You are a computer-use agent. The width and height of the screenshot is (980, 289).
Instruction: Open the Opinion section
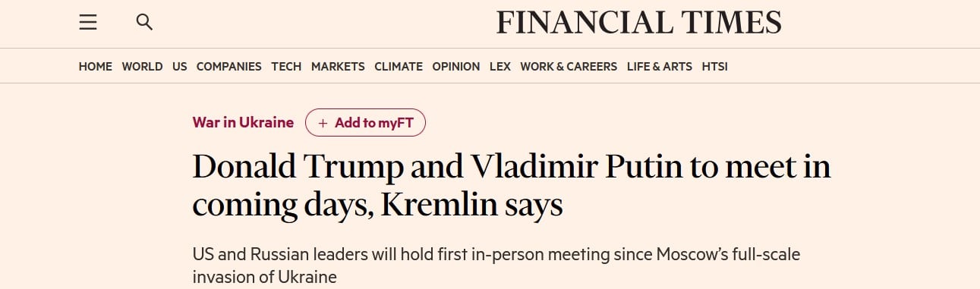click(455, 67)
